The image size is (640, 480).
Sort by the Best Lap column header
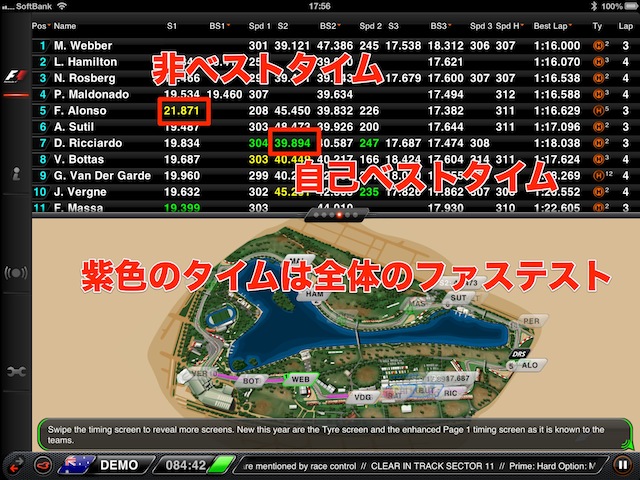coord(553,26)
